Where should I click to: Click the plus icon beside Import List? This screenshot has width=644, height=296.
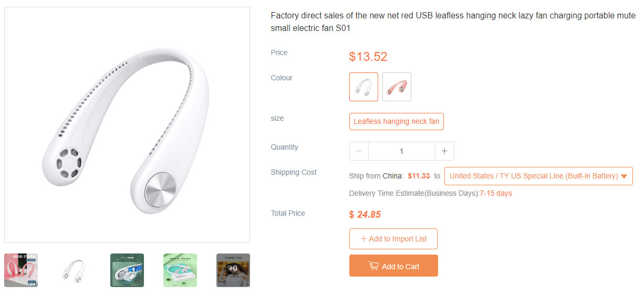363,239
